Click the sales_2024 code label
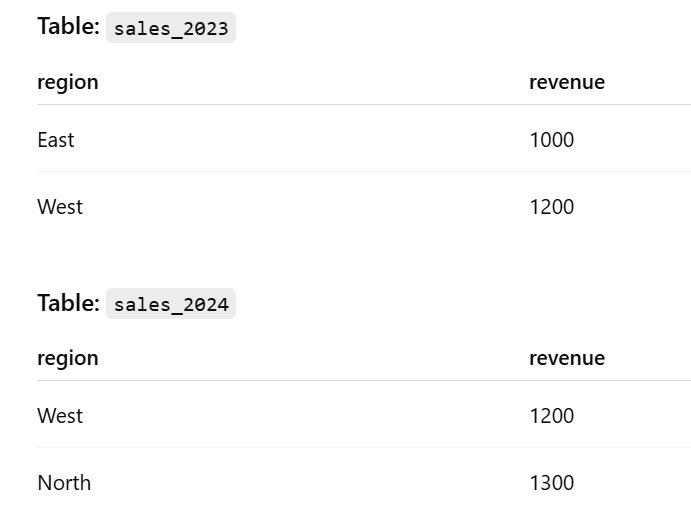 coord(171,304)
